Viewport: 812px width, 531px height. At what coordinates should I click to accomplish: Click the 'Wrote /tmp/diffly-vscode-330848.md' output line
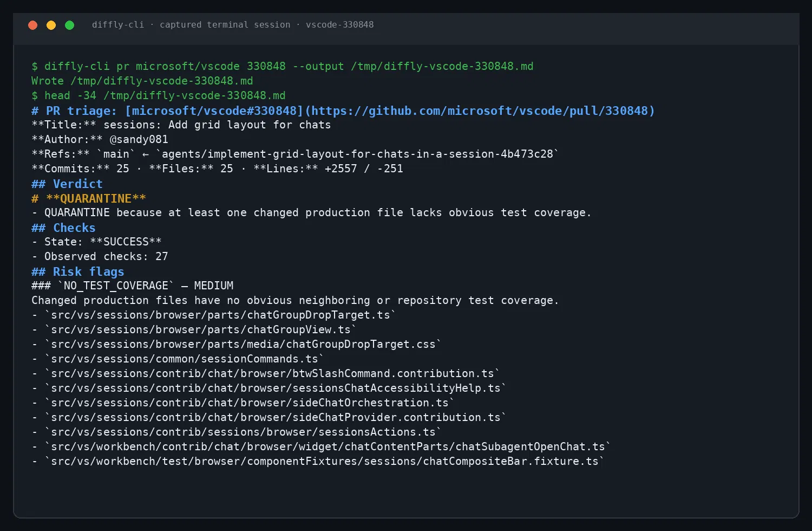tap(142, 81)
